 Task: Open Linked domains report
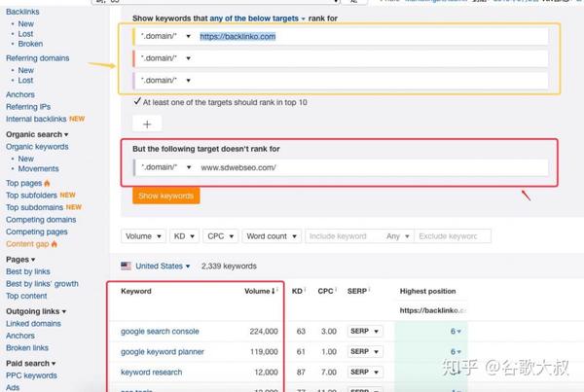coord(33,324)
